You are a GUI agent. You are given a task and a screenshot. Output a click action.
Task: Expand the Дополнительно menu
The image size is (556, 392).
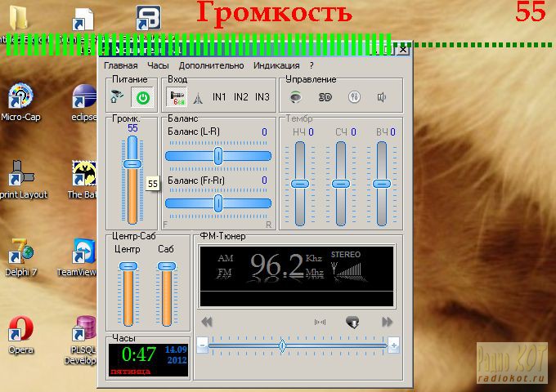point(211,65)
